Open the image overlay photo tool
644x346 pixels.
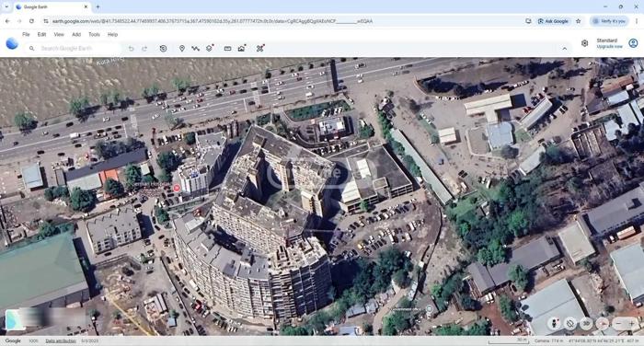coord(242,48)
